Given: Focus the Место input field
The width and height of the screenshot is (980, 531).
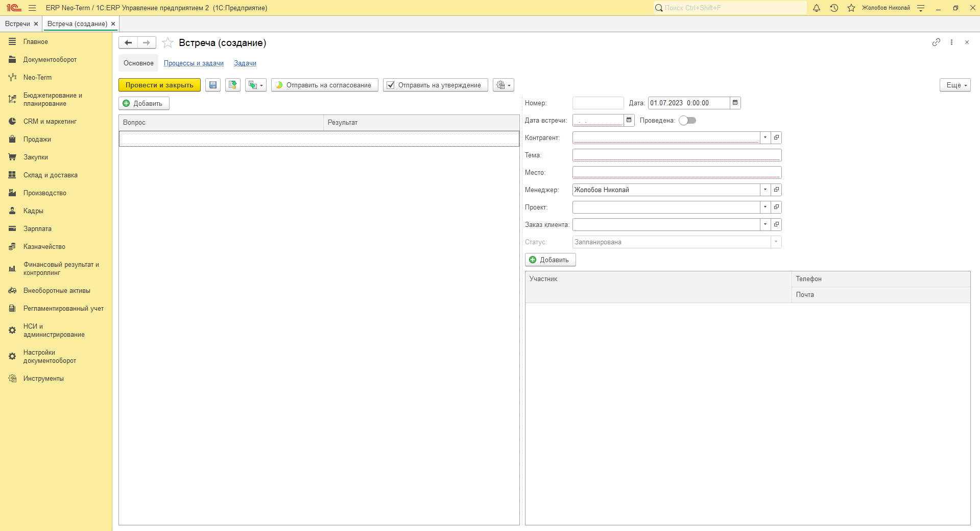Looking at the screenshot, I should point(677,172).
